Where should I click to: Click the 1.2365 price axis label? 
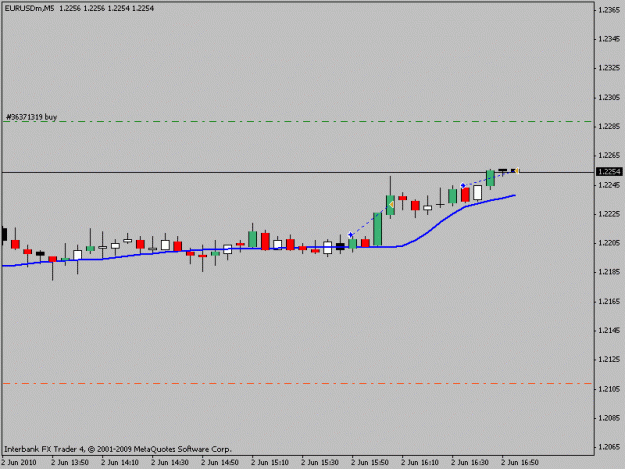pyautogui.click(x=609, y=10)
